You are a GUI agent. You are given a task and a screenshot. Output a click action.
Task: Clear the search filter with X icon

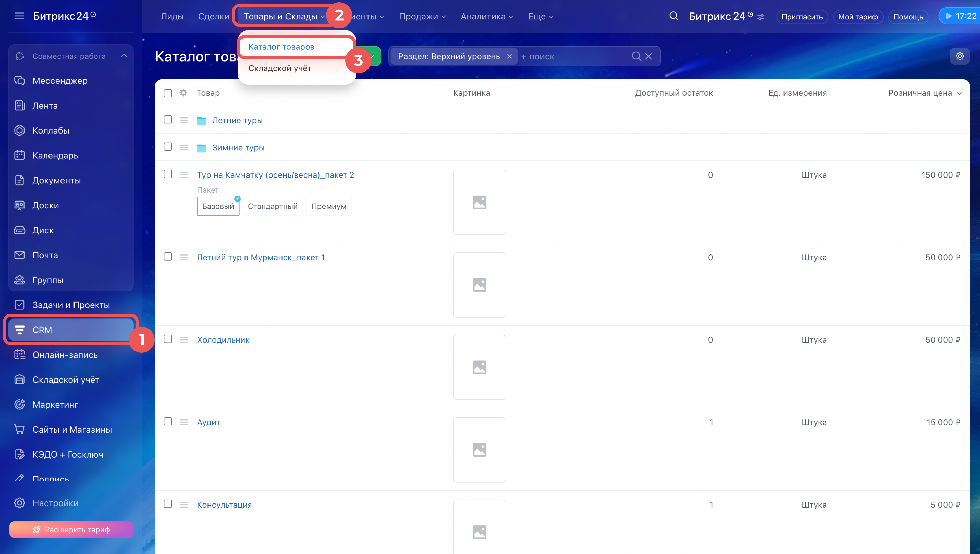(x=648, y=56)
